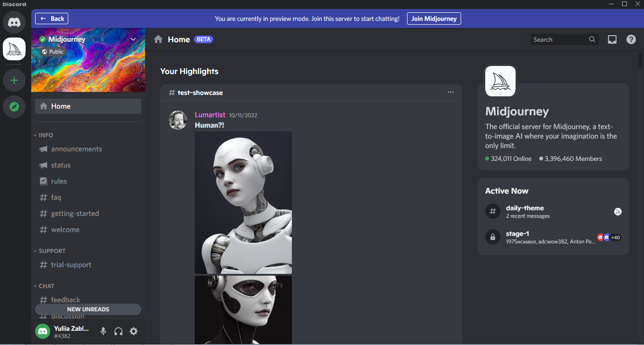Viewport: 644px width, 345px height.
Task: Open Midjourney server dropdown chevron
Action: coord(133,39)
